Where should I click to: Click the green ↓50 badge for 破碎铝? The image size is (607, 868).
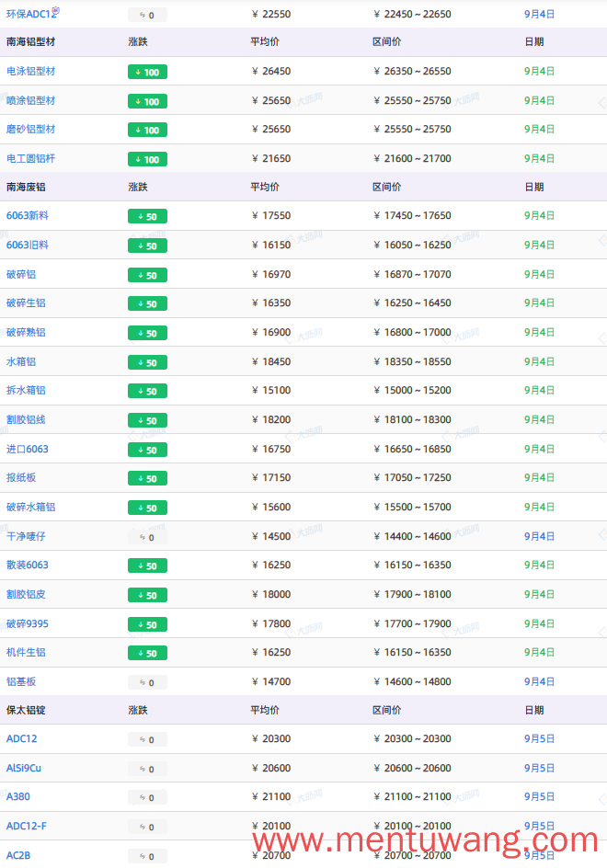[147, 275]
